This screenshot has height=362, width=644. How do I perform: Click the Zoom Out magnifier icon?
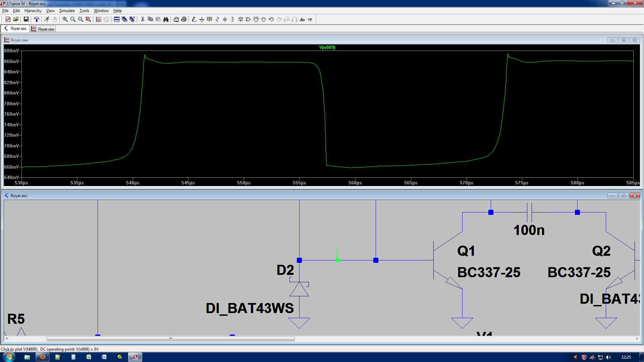(x=80, y=19)
